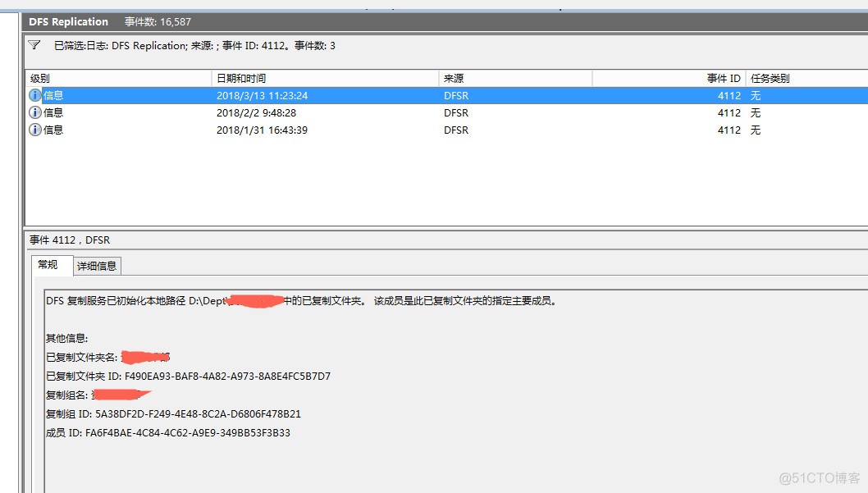Click event ID 4112 in 2018/1/31 row
The width and height of the screenshot is (868, 493).
tap(729, 130)
